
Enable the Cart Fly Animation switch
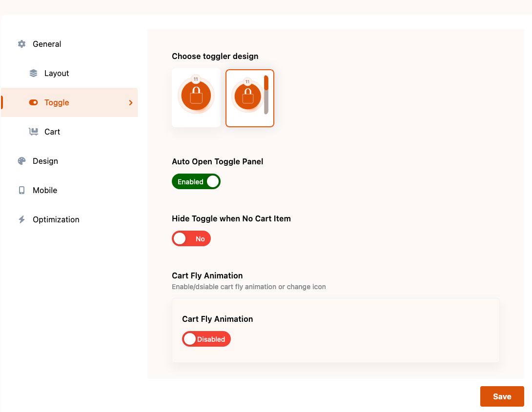(x=206, y=339)
